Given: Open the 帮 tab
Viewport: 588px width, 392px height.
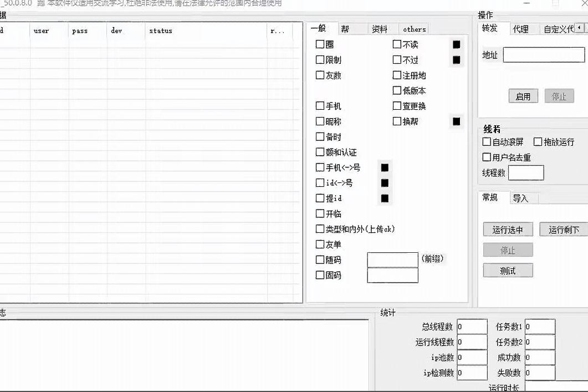Looking at the screenshot, I should [352, 29].
